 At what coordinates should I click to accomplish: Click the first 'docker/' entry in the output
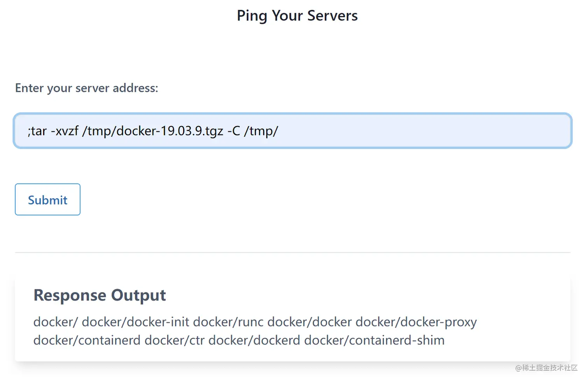coord(56,322)
